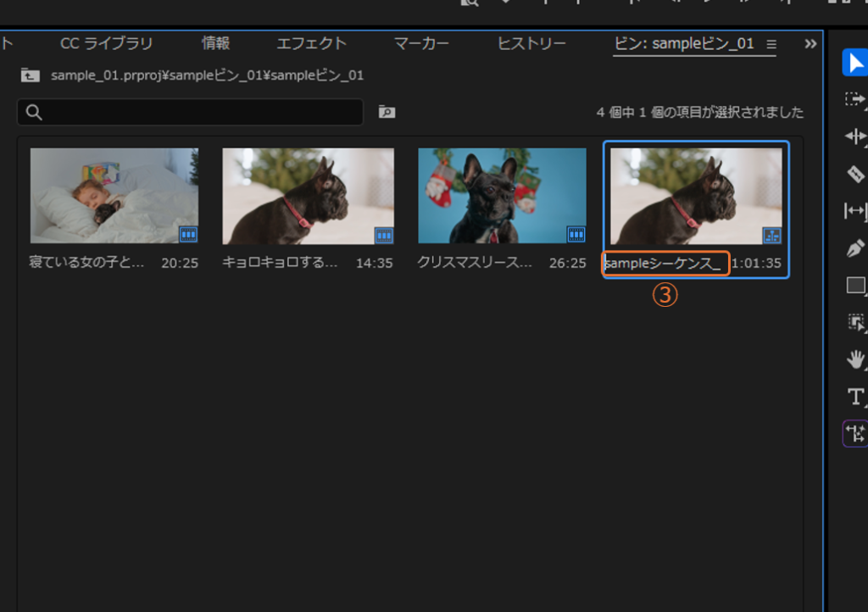Click the sampleシーケンス name edit field
The image size is (868, 612).
[665, 264]
